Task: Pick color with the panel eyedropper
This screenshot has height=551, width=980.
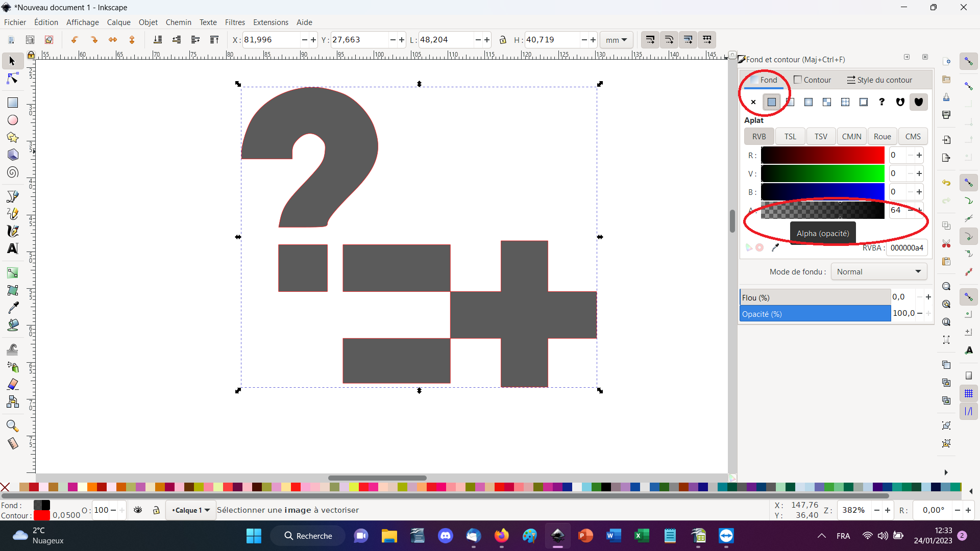Action: (775, 247)
